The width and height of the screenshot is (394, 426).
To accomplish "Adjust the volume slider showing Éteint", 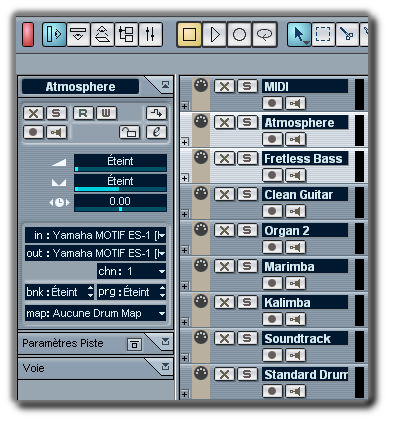I will [120, 163].
